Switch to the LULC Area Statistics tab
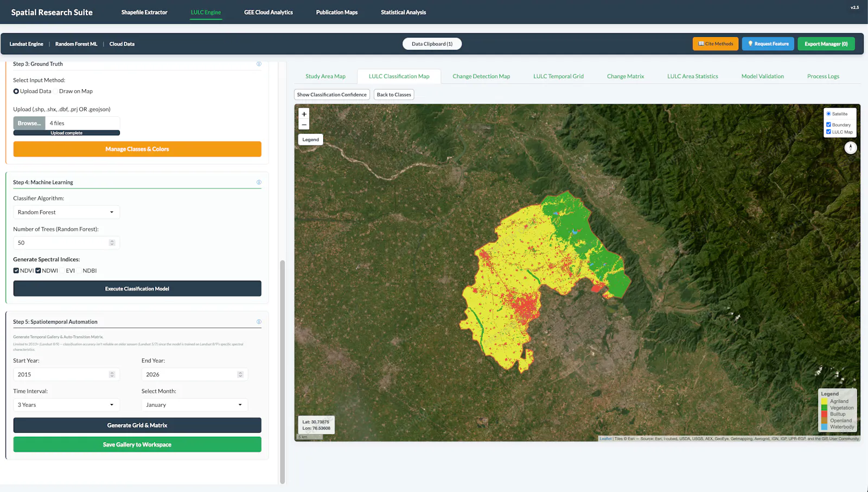Image resolution: width=868 pixels, height=492 pixels. (693, 77)
